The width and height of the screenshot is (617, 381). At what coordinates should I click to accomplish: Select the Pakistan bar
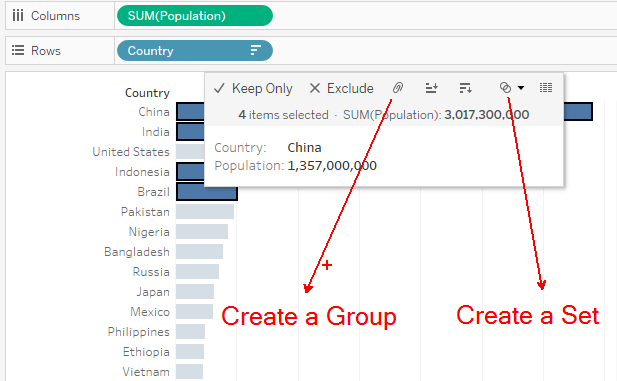(205, 212)
